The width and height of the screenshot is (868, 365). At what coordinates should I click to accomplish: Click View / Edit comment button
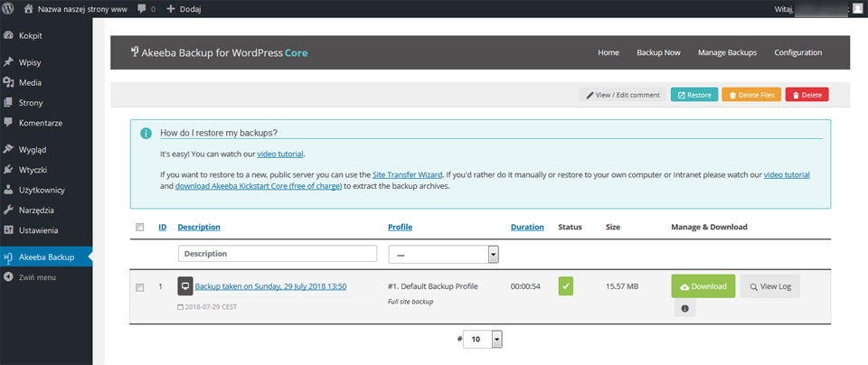tap(623, 95)
